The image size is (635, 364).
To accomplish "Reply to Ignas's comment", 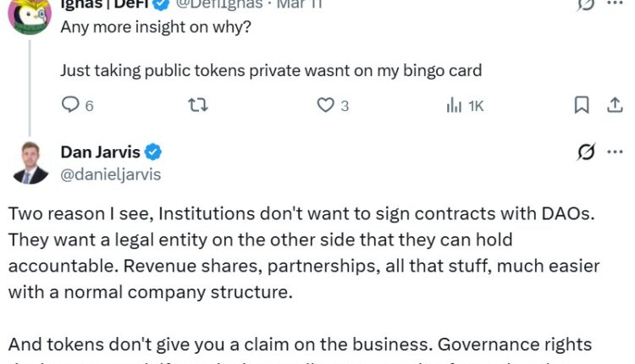I will click(71, 105).
